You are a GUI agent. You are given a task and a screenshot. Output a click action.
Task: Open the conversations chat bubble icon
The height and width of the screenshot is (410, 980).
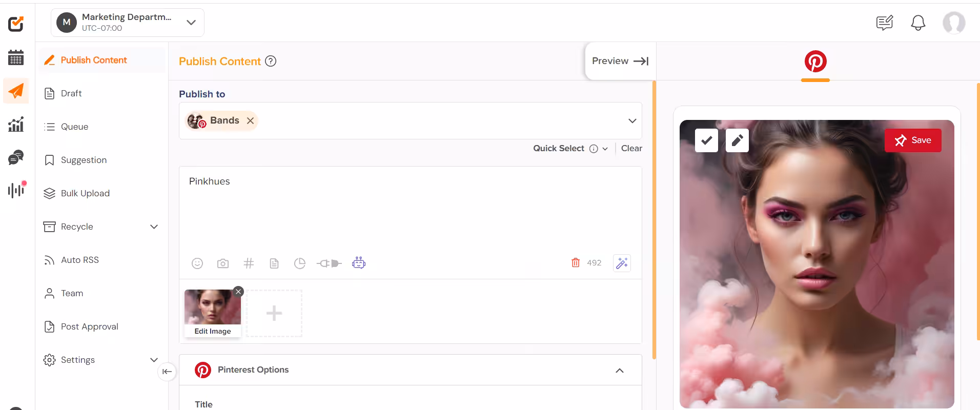coord(16,157)
